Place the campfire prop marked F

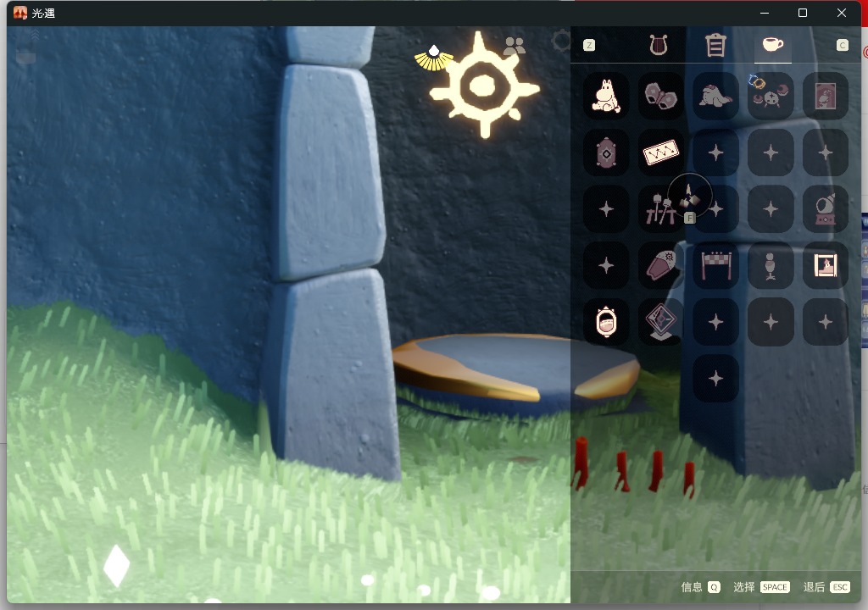point(689,197)
